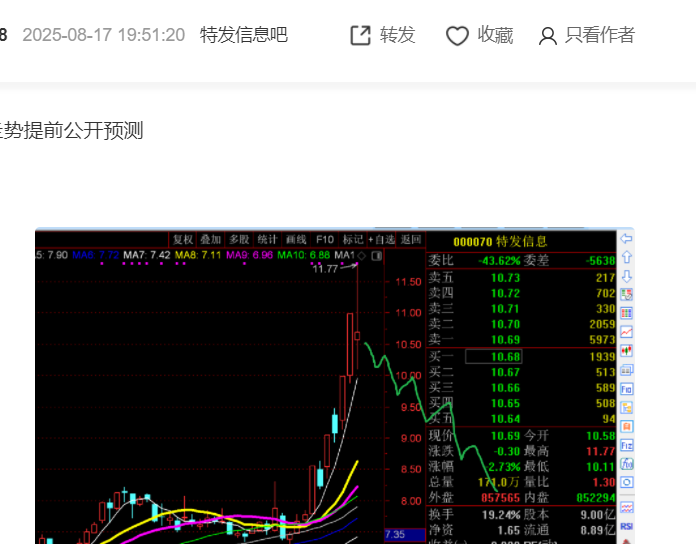696x544 pixels.
Task: Click the 最高 value 11.77 in quote panel
Action: click(601, 452)
